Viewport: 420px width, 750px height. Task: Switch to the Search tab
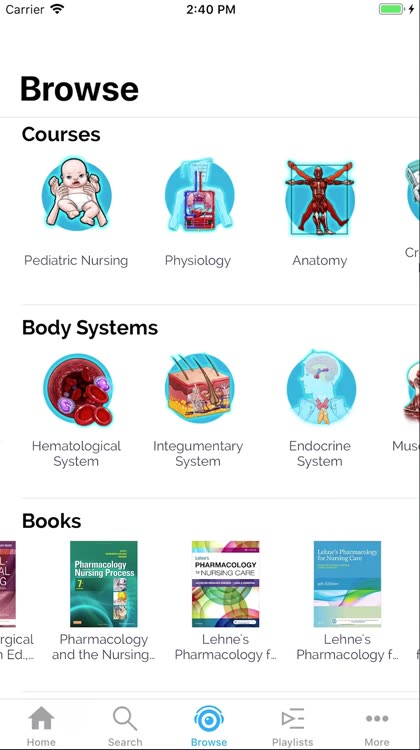(x=125, y=726)
